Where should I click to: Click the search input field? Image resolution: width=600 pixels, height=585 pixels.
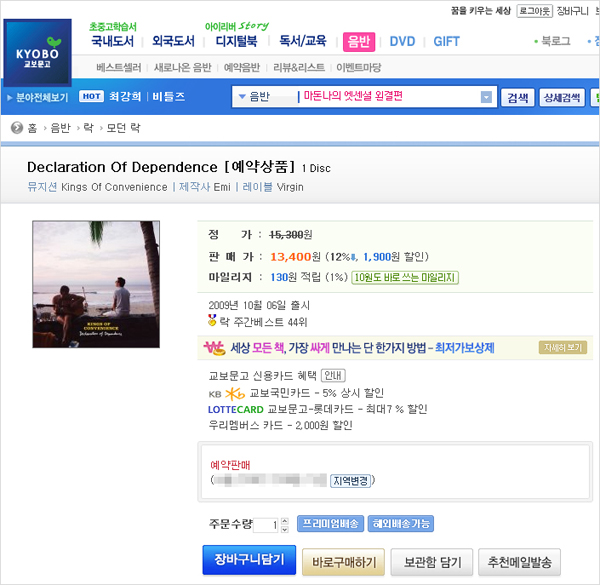390,97
